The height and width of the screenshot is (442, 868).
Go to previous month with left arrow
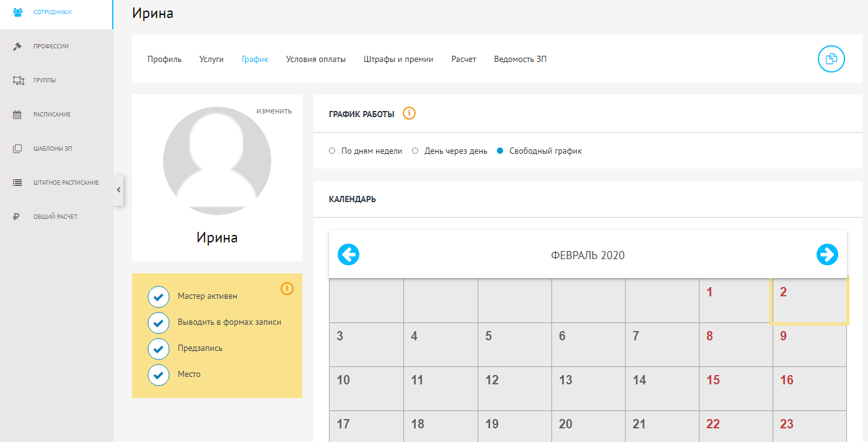(x=348, y=254)
